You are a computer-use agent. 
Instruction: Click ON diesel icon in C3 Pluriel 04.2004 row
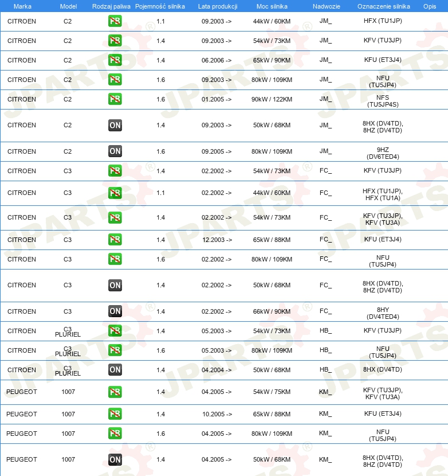(x=115, y=370)
